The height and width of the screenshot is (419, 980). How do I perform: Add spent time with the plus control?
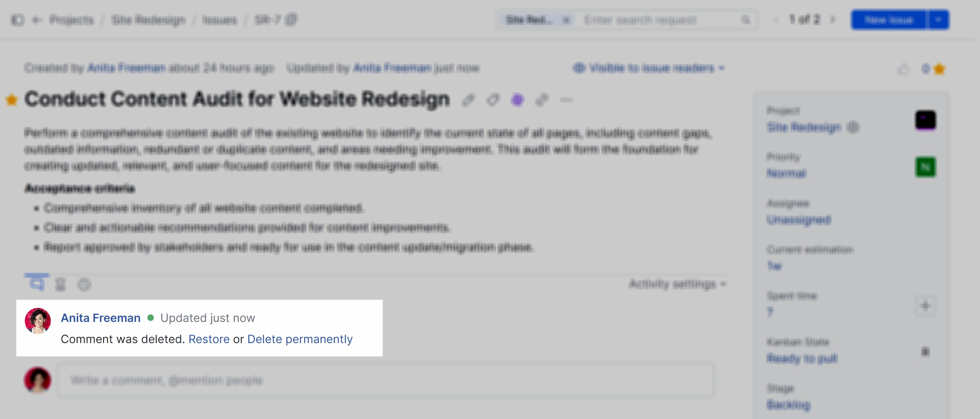click(x=925, y=306)
